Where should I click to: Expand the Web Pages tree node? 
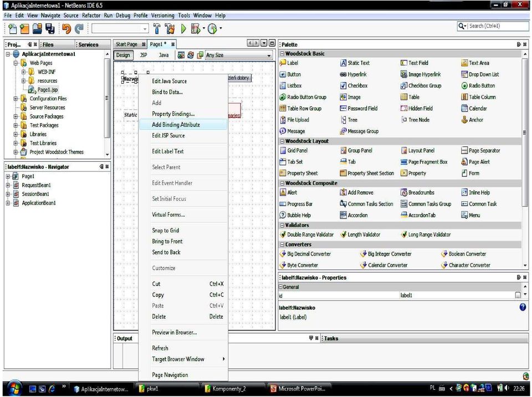pos(16,63)
